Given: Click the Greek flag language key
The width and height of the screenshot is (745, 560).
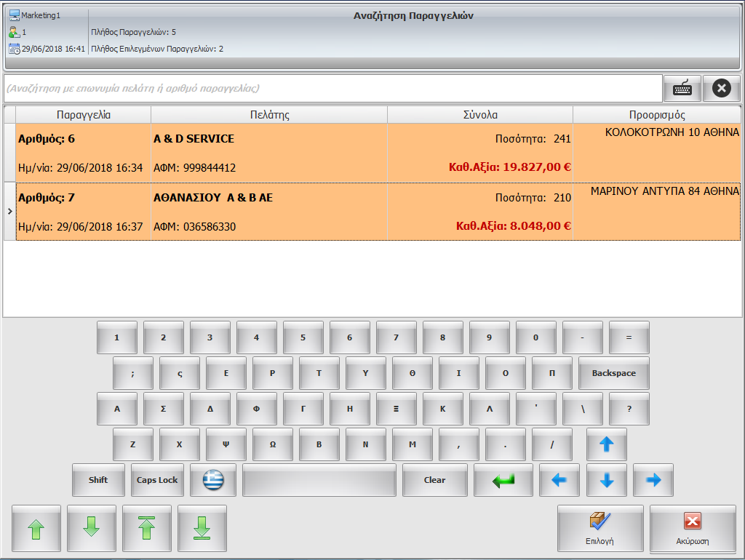Looking at the screenshot, I should 213,480.
